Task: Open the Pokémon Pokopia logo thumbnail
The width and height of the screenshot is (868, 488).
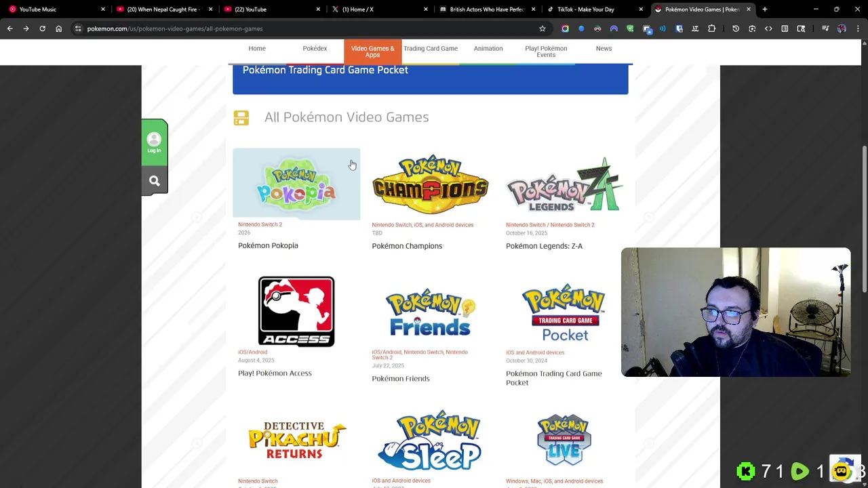Action: coord(296,184)
